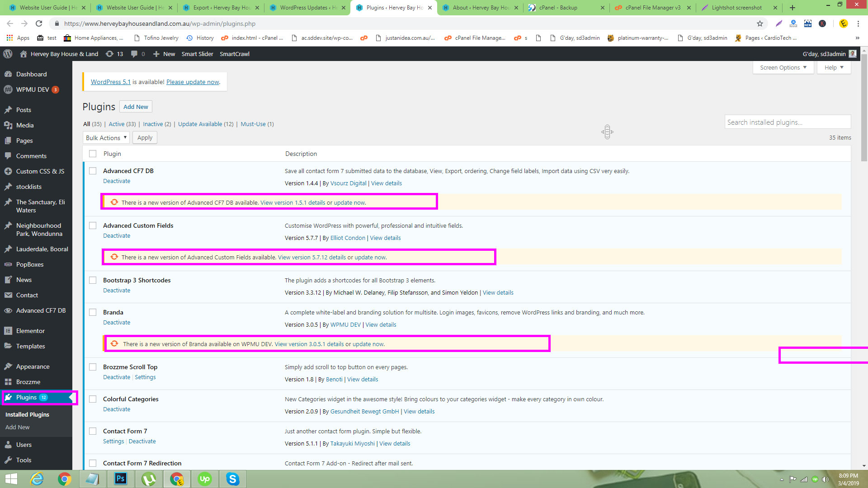
Task: Filter plugins by Active (33)
Action: (x=122, y=124)
